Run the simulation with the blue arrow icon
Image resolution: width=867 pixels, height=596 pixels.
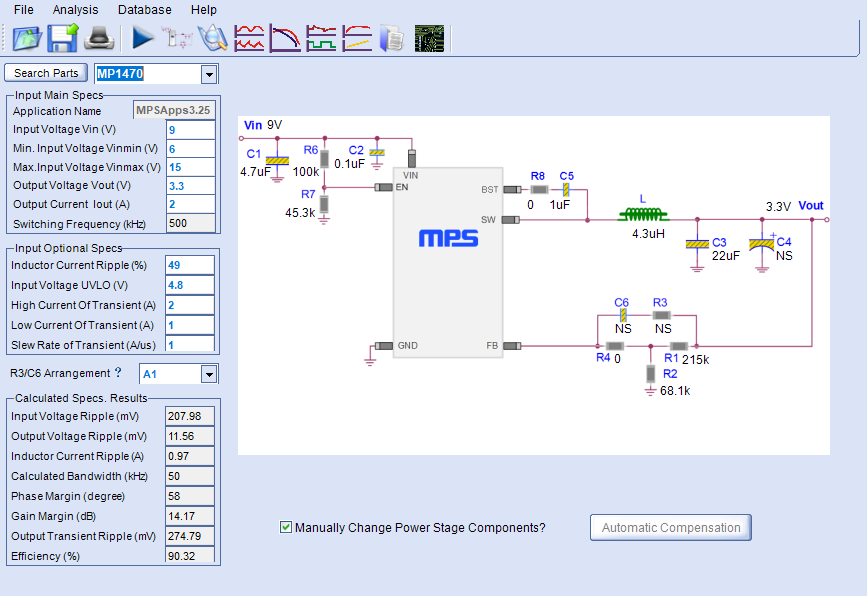(142, 38)
